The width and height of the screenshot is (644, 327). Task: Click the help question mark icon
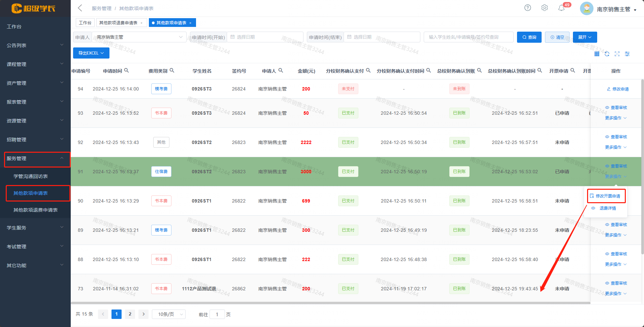pos(527,8)
